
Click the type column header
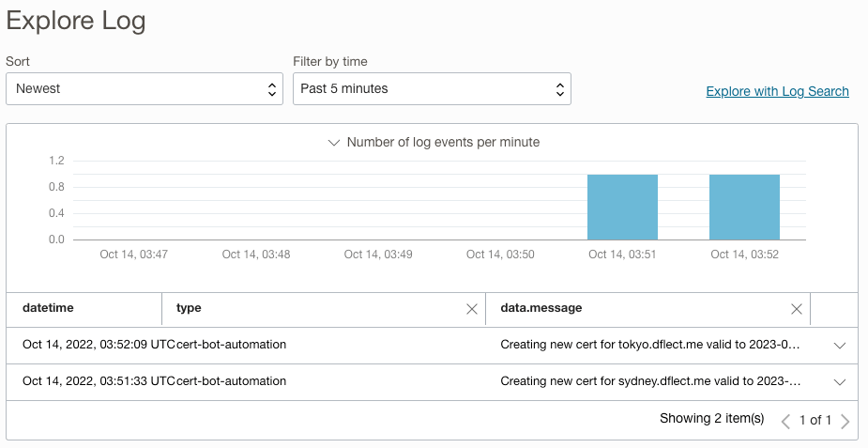[x=190, y=308]
